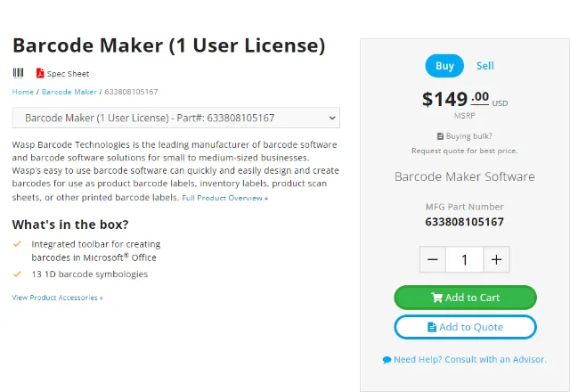570x392 pixels.
Task: Switch to the Sell option
Action: 484,66
